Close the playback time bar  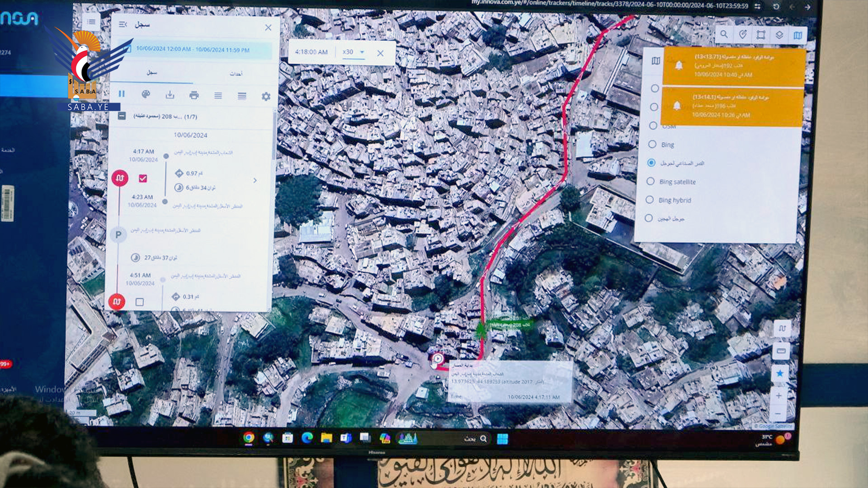(380, 53)
